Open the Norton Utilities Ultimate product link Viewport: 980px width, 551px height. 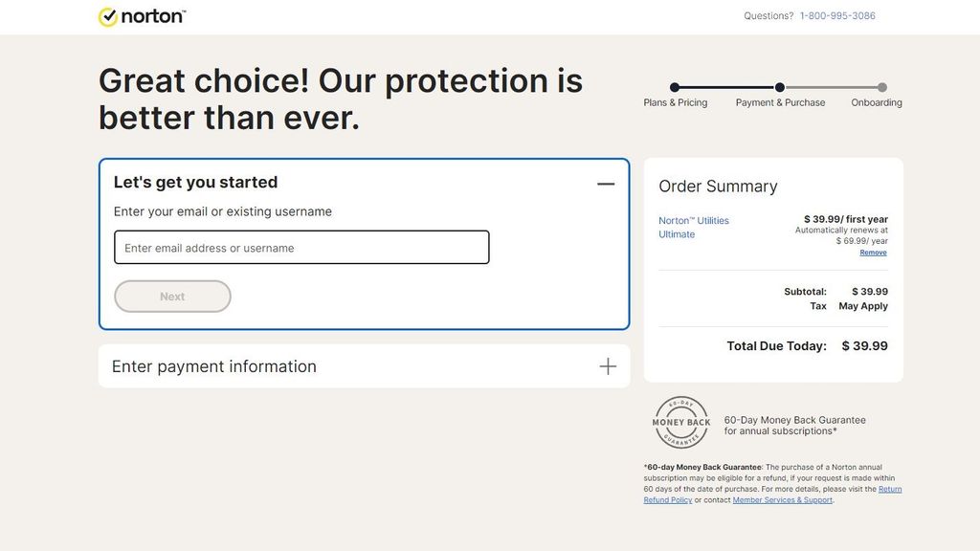click(692, 227)
